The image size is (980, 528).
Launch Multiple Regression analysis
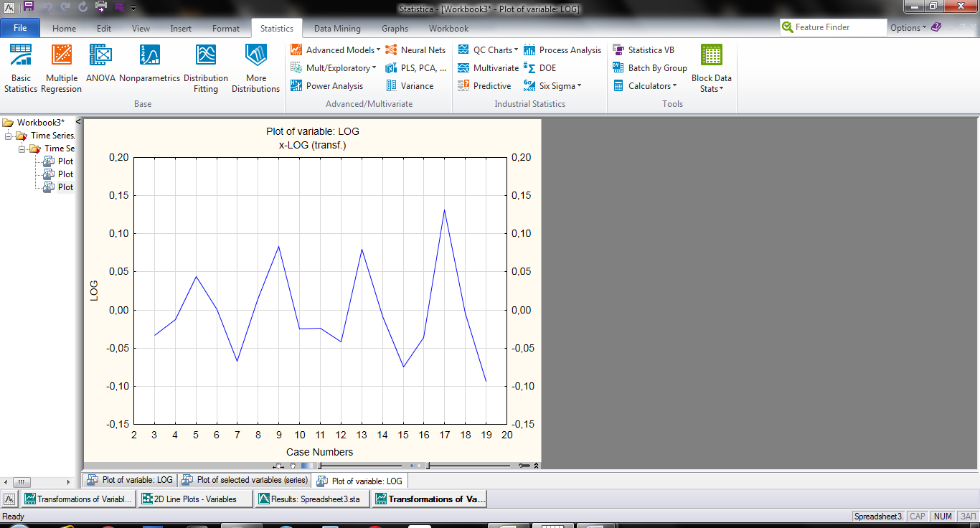61,68
